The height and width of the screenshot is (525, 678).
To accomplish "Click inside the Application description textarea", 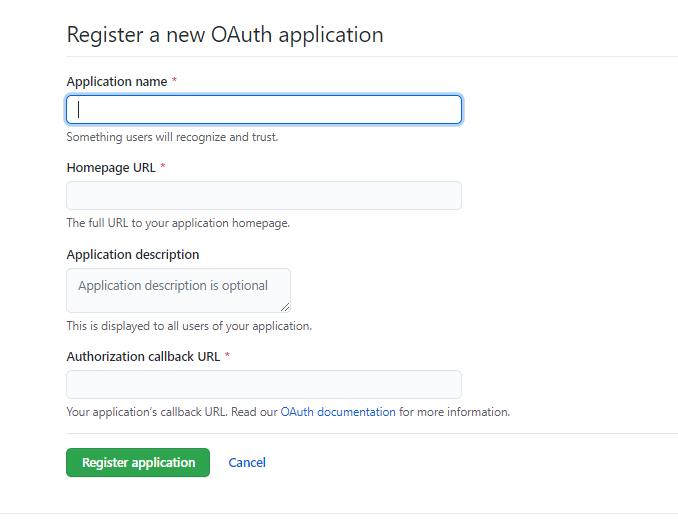I will point(178,290).
